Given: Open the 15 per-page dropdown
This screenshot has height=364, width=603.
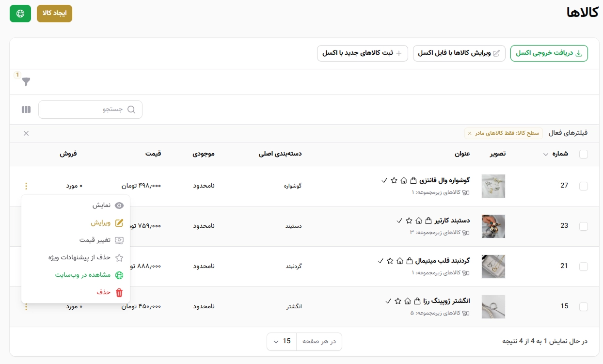Looking at the screenshot, I should (x=282, y=341).
